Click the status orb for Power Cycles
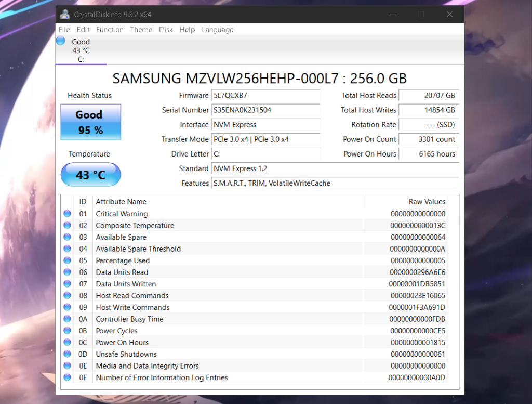Viewport: 532px width, 404px height. click(67, 331)
